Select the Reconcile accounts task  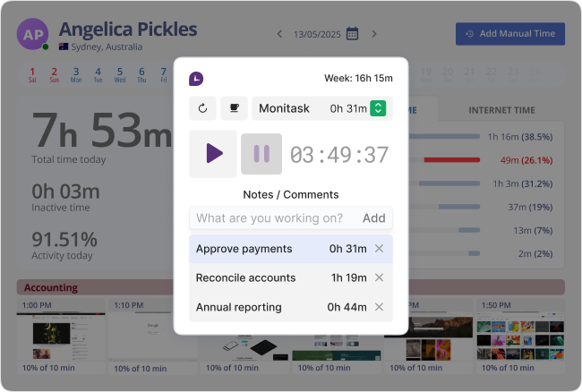point(291,277)
